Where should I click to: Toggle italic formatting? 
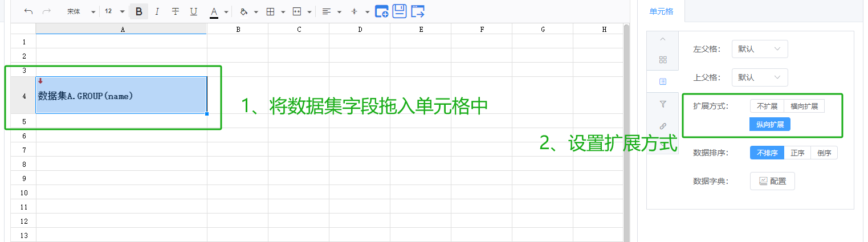pyautogui.click(x=157, y=11)
